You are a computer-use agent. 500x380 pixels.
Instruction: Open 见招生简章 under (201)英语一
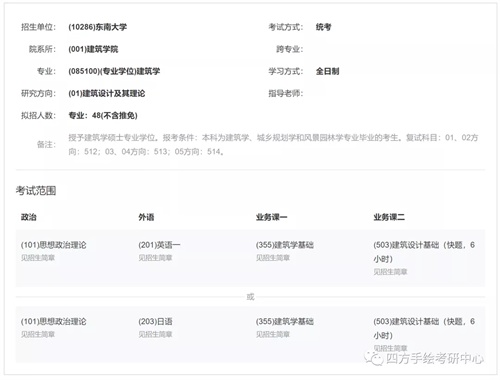click(155, 258)
